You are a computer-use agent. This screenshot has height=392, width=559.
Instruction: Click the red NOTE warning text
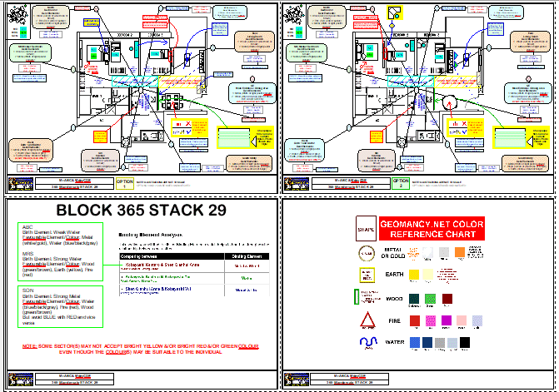click(x=138, y=348)
